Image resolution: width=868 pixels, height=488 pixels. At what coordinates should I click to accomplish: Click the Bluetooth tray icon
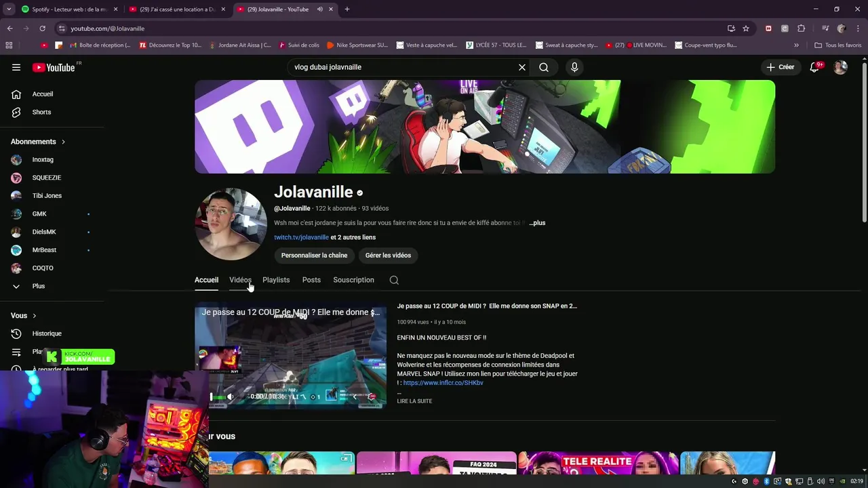click(x=766, y=481)
